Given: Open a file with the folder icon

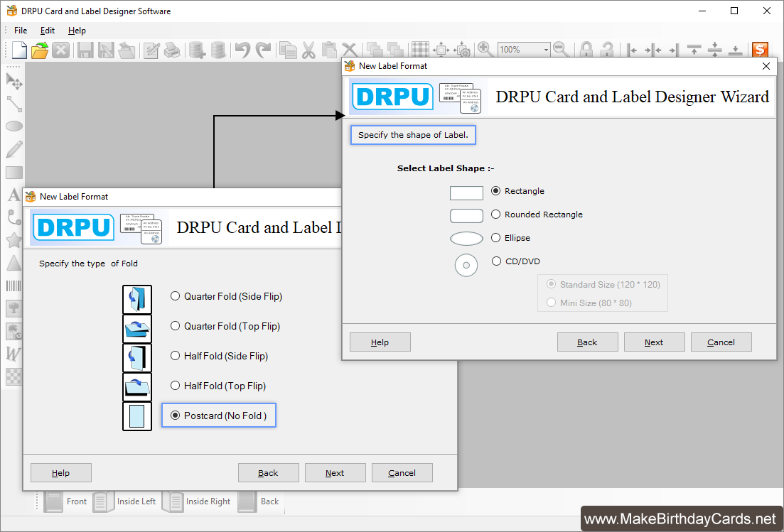Looking at the screenshot, I should (40, 50).
